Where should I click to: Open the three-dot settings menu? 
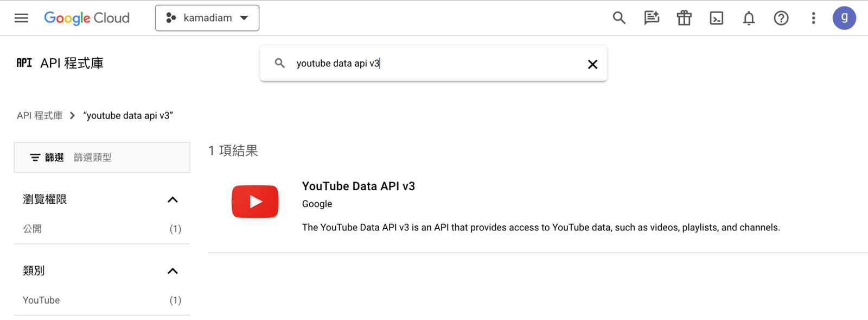(x=813, y=18)
